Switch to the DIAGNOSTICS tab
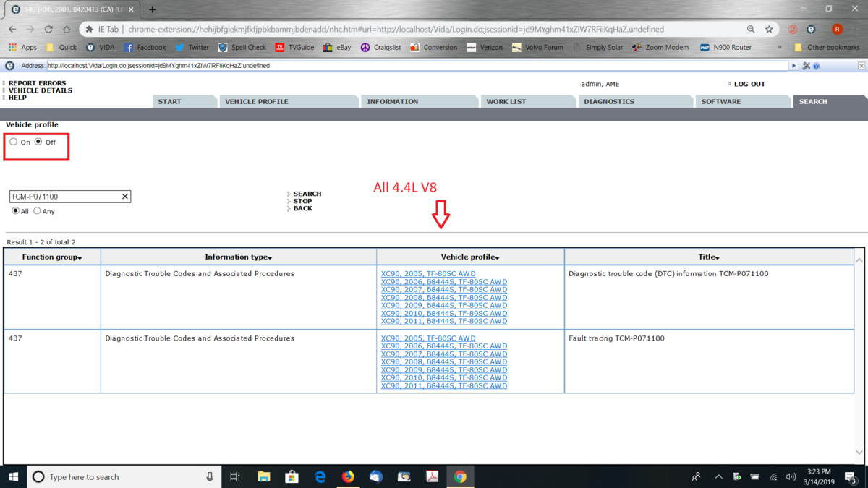Viewport: 868px width, 488px height. pos(608,102)
